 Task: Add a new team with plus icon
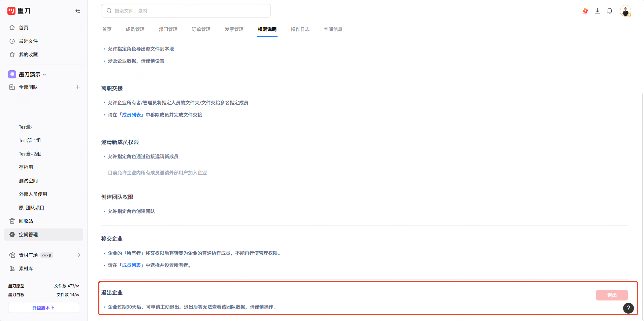[78, 87]
